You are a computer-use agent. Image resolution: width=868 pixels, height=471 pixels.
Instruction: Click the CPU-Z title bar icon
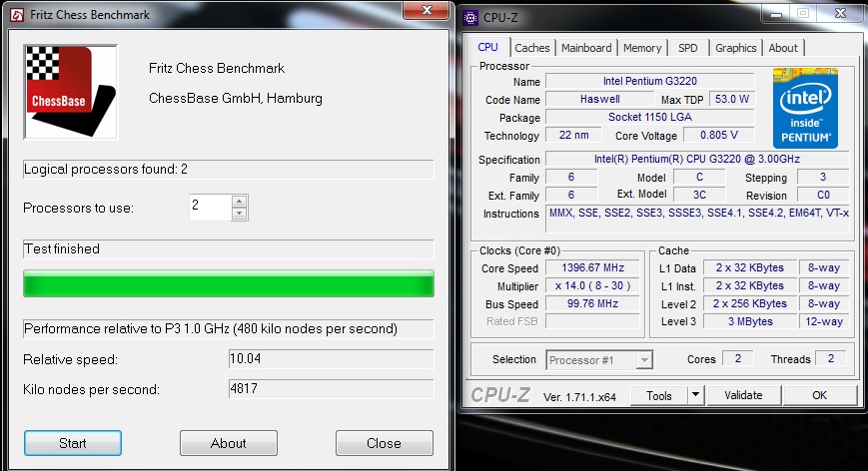[x=470, y=18]
